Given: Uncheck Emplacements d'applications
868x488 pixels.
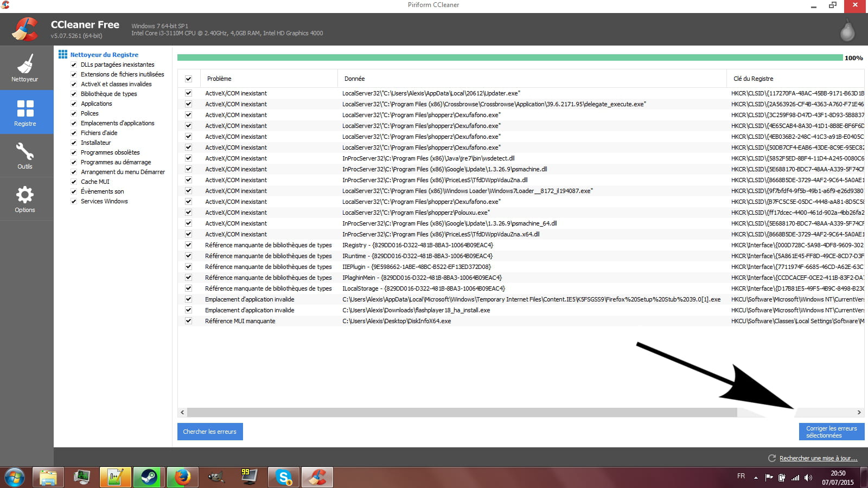Looking at the screenshot, I should click(x=74, y=123).
